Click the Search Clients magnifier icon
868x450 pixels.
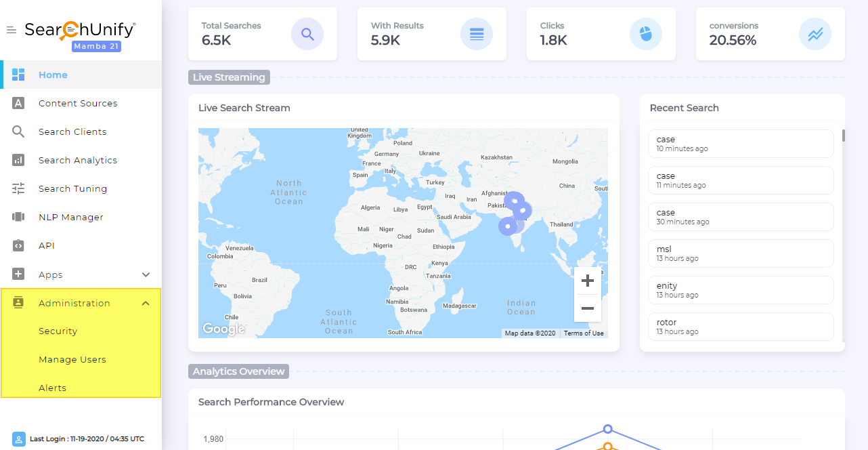click(x=18, y=131)
